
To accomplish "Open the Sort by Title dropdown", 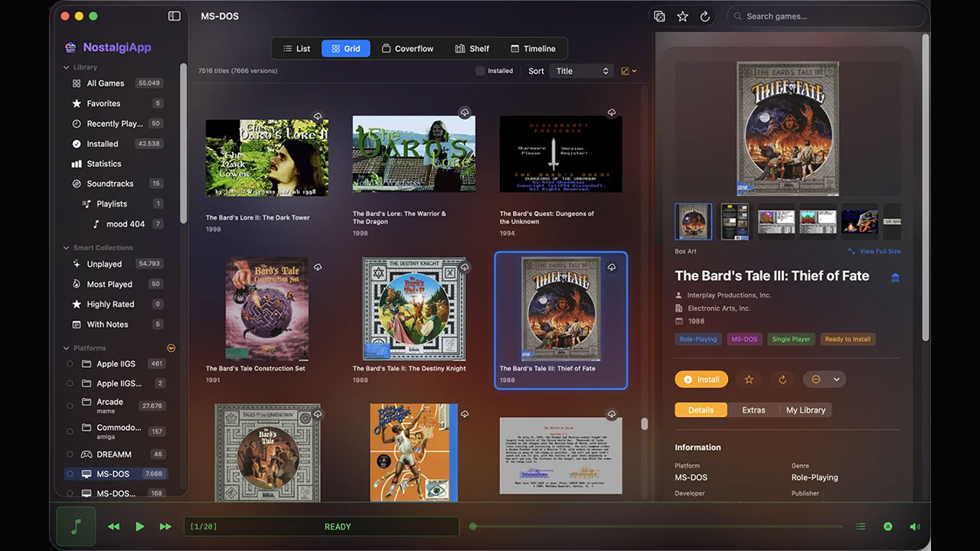I will pos(582,71).
